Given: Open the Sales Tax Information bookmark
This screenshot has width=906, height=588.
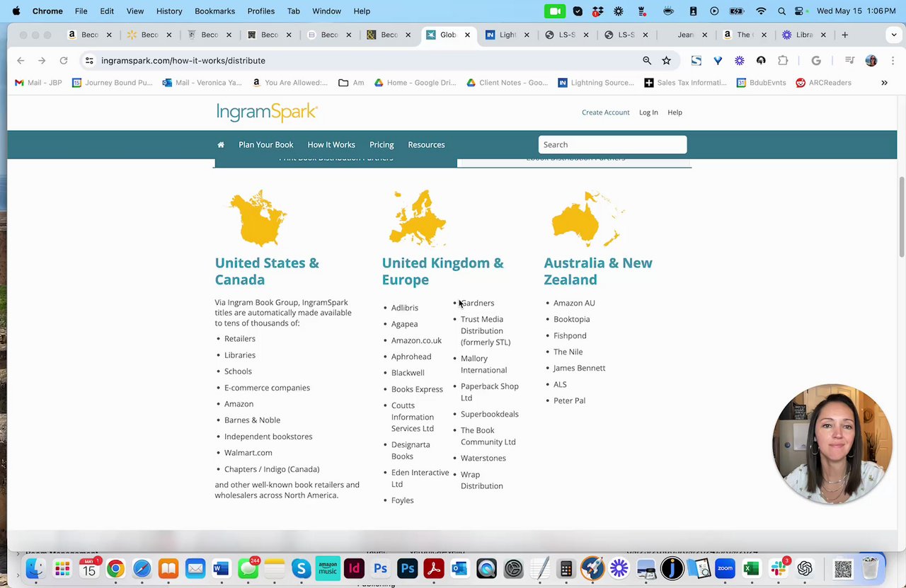Looking at the screenshot, I should pyautogui.click(x=685, y=83).
